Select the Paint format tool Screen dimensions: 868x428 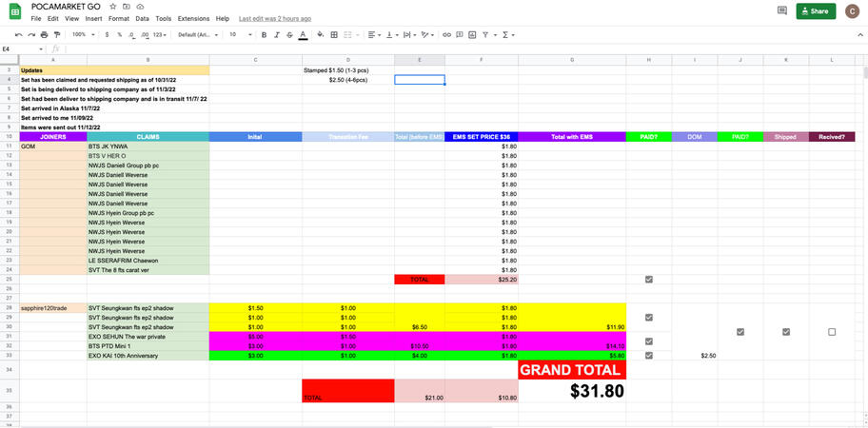pos(58,34)
